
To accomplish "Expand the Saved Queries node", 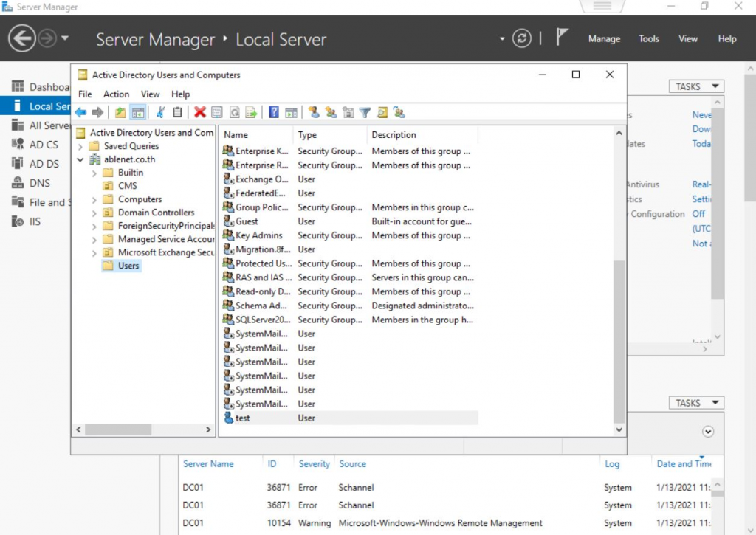I will (x=80, y=146).
